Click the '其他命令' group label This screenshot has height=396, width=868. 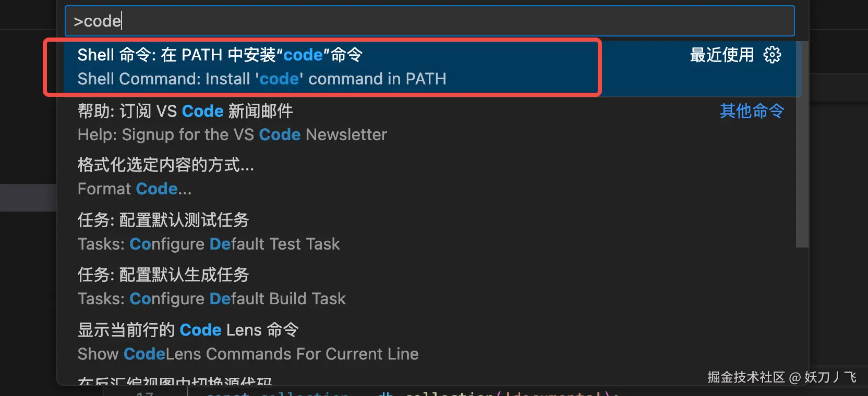pos(752,110)
